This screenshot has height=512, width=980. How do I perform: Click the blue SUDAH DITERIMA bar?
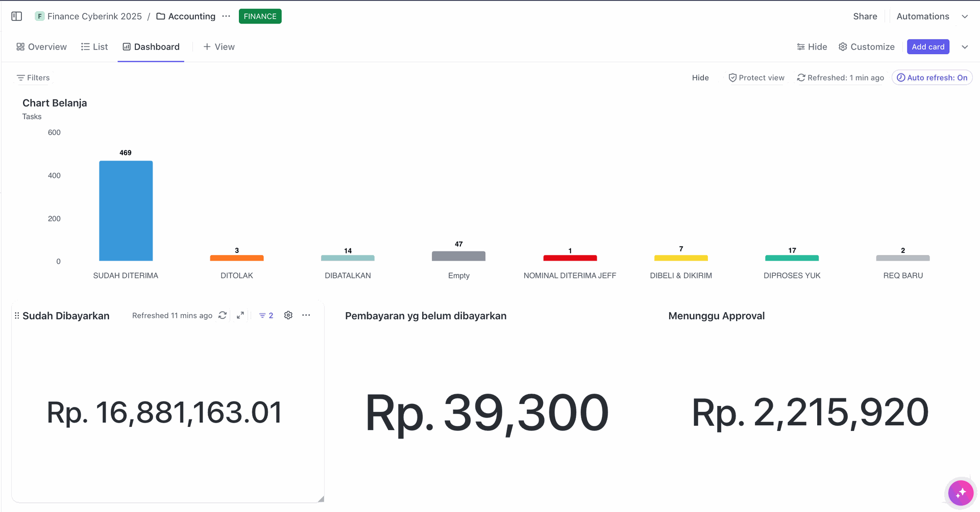click(x=126, y=211)
